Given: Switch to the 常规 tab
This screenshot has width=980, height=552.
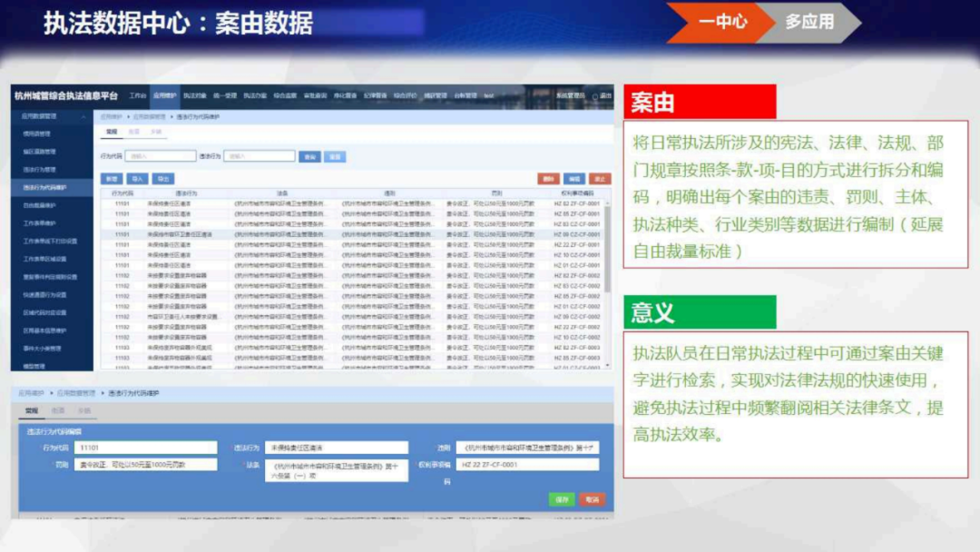Looking at the screenshot, I should click(x=111, y=132).
